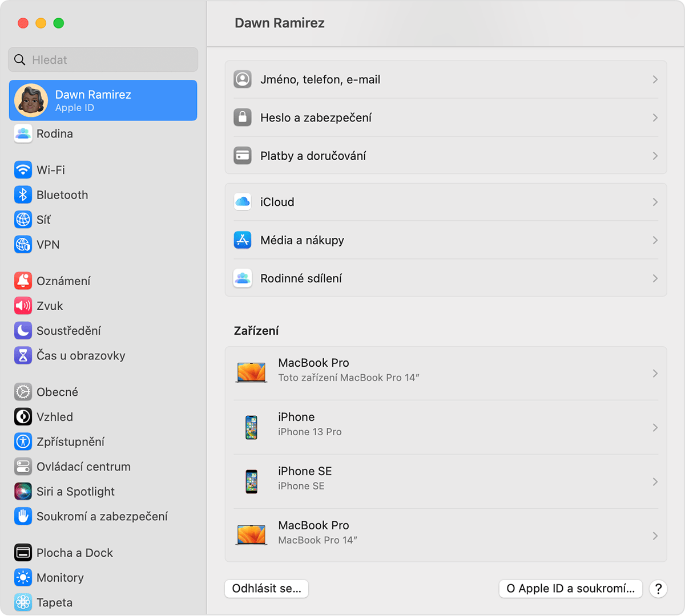The height and width of the screenshot is (616, 685).
Task: Open the VPN icon in sidebar
Action: tap(23, 245)
